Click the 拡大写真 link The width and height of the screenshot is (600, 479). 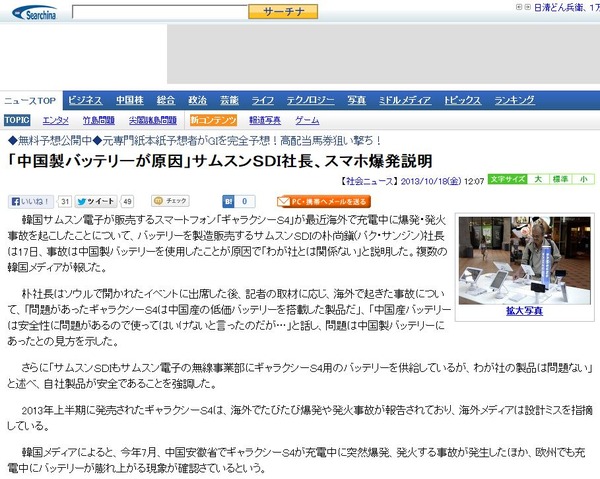524,311
